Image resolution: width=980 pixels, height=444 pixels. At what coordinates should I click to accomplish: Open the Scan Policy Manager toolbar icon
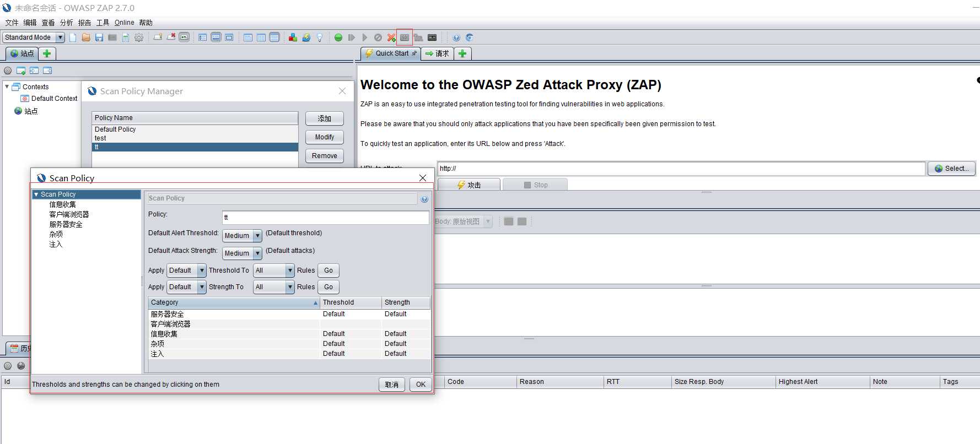click(x=405, y=37)
